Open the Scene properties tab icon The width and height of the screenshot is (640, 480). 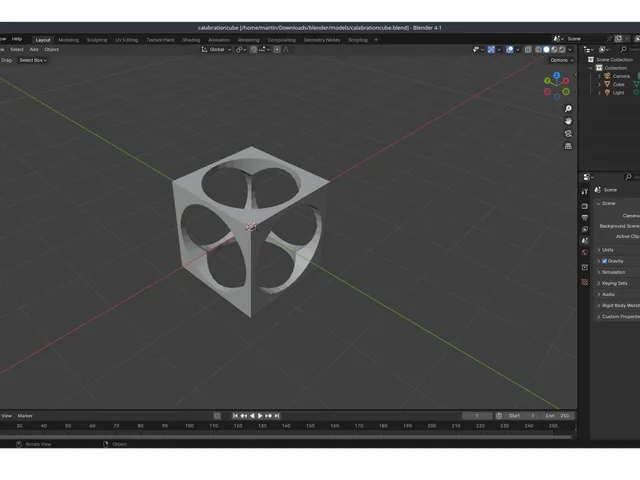[584, 241]
